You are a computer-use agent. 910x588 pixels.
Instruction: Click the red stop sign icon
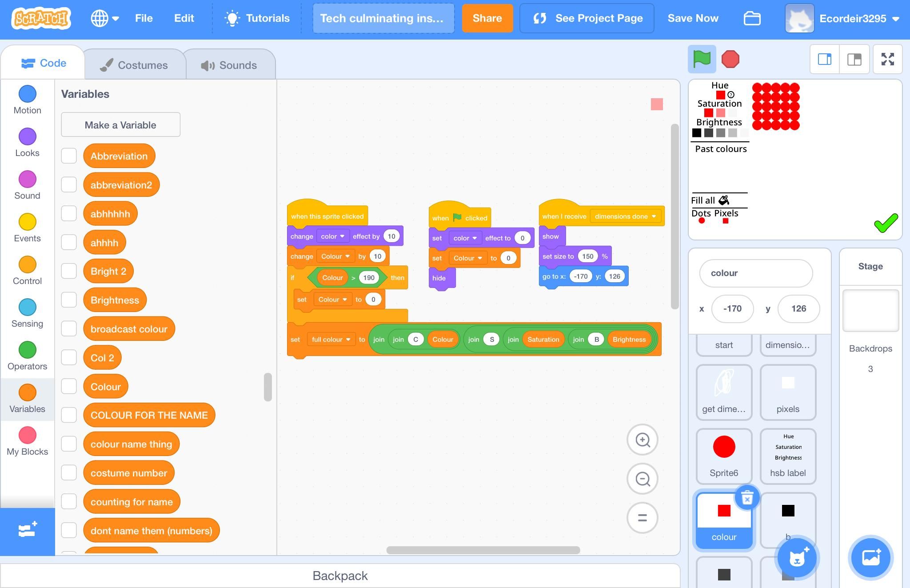tap(730, 59)
